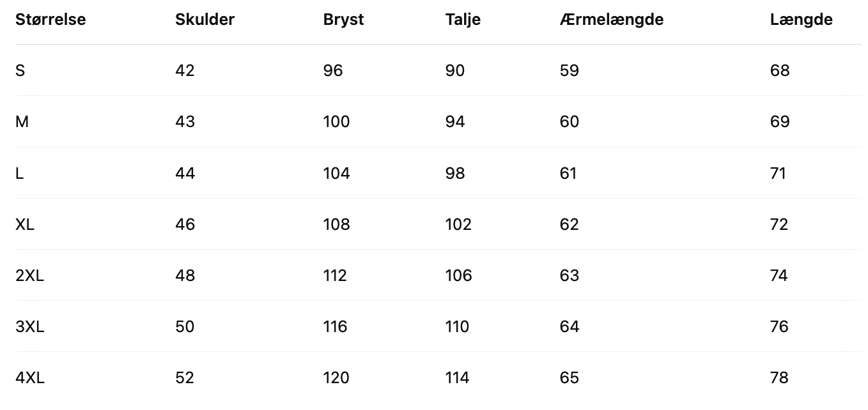Select Ærmelængde value 63 in row 2XL
Viewport: 868px width, 410px height.
click(569, 275)
